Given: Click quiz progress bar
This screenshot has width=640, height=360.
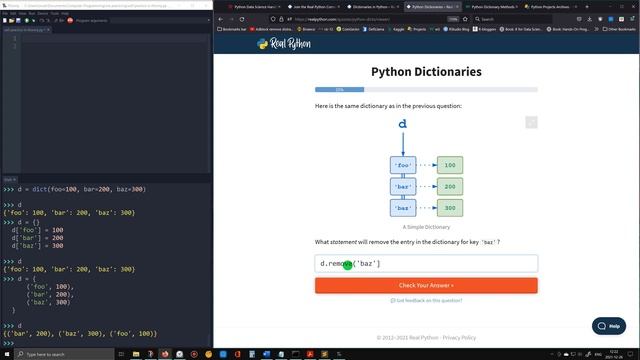Looking at the screenshot, I should (x=426, y=89).
